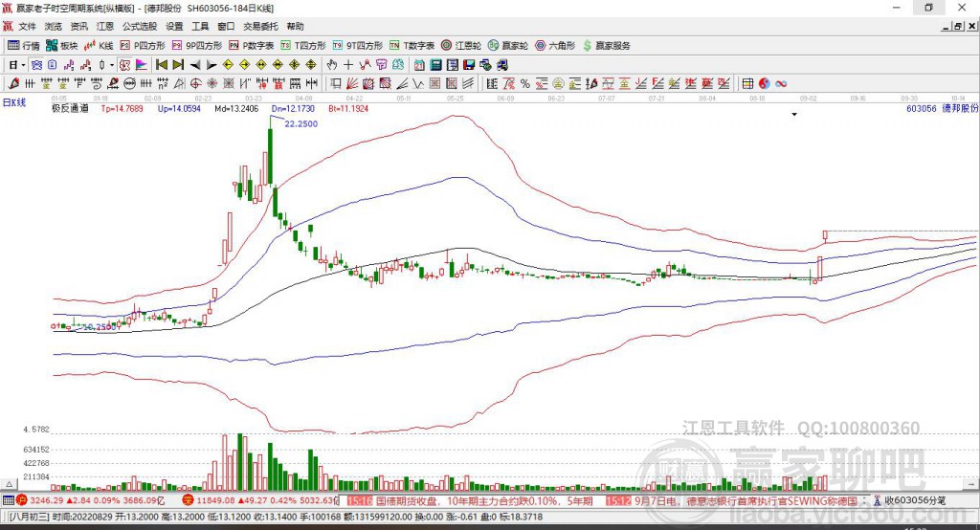
Task: Restore the inner child window
Action: tap(958, 26)
